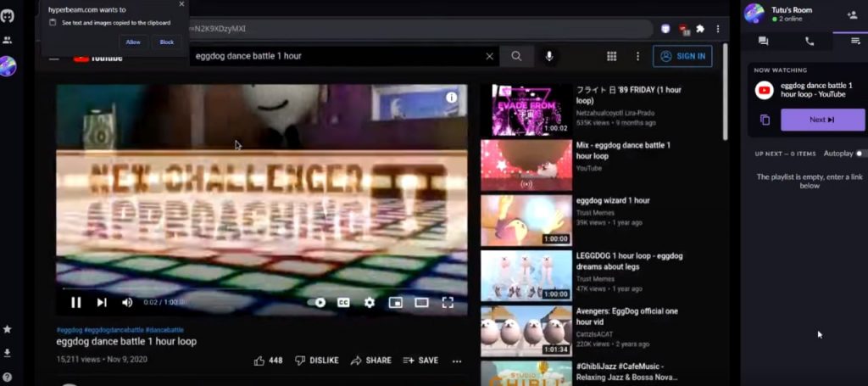Viewport: 868px width, 386px height.
Task: Click the YouTube page scrollbar
Action: pyautogui.click(x=726, y=92)
